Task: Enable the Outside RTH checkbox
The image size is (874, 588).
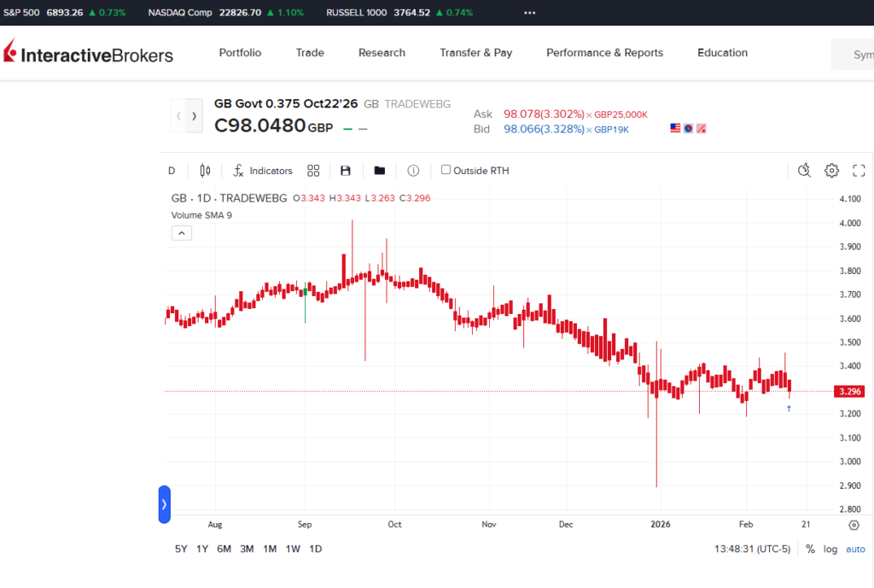Action: pyautogui.click(x=445, y=170)
